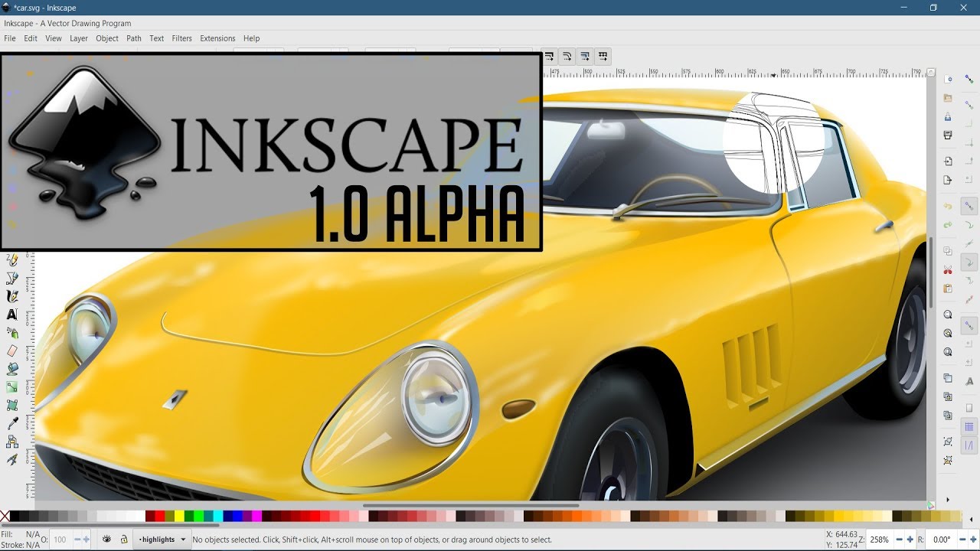980x551 pixels.
Task: Toggle snap to cusp nodes
Action: (x=969, y=262)
